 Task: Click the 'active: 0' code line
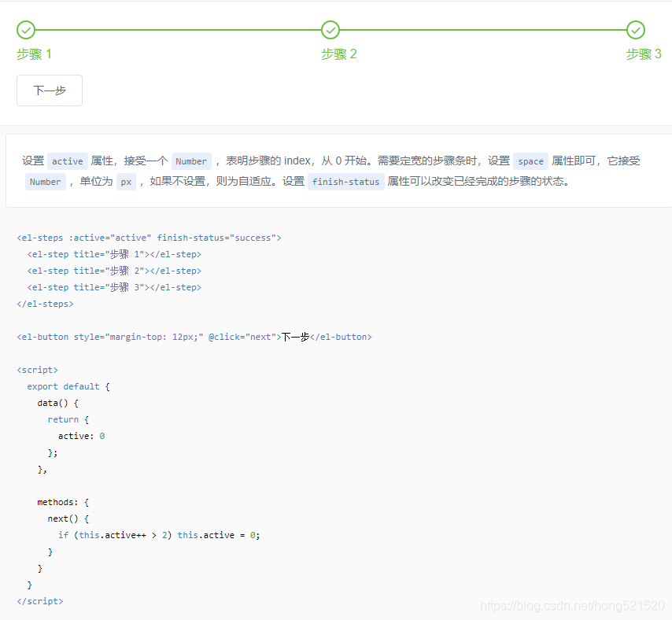(81, 436)
